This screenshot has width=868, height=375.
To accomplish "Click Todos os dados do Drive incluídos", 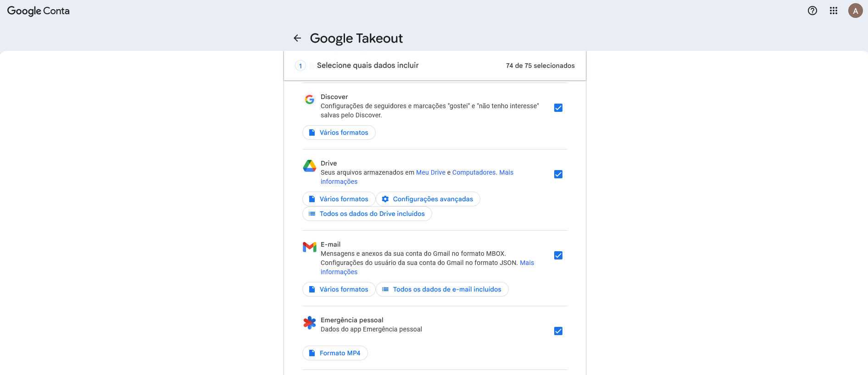I will (367, 214).
